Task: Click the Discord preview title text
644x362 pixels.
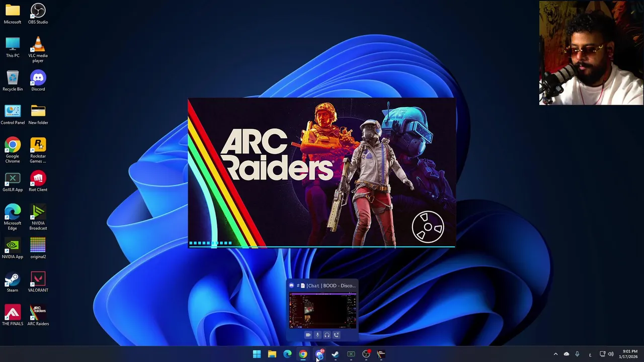Action: (327, 286)
